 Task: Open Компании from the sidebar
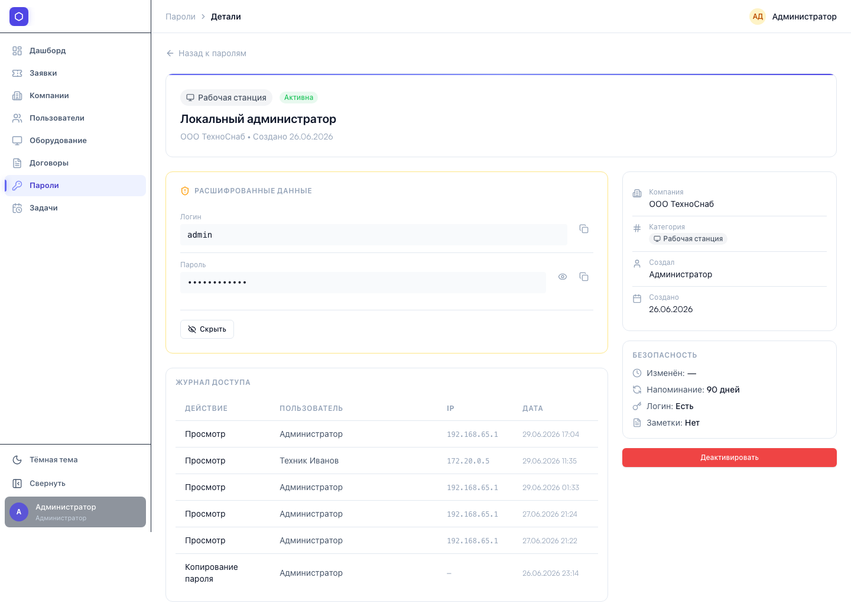[x=75, y=96]
